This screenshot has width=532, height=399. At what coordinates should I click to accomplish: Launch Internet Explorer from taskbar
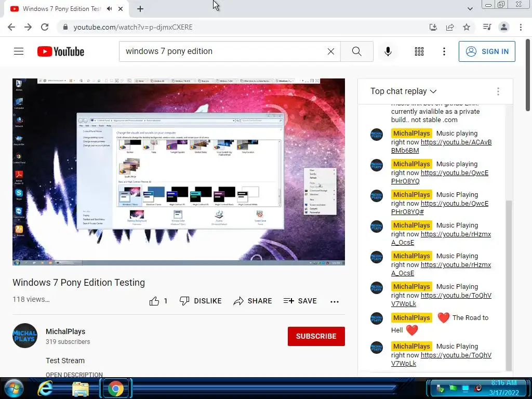(x=45, y=389)
